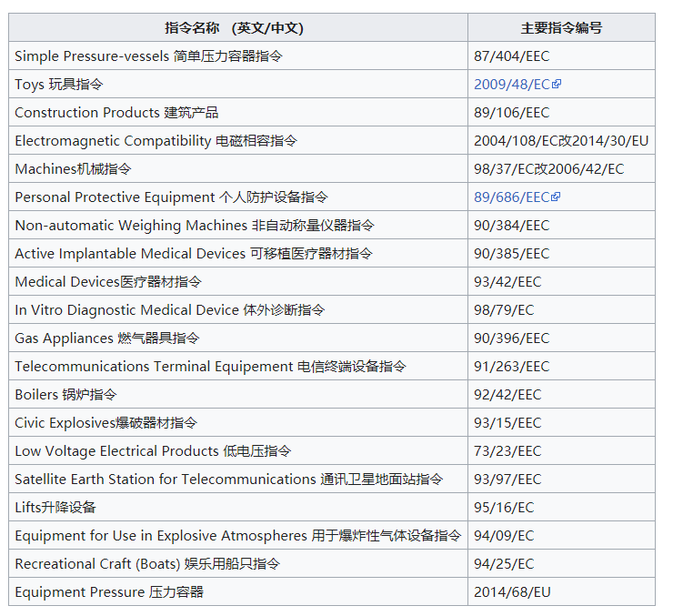Select Boilers 锅炉指令 cell
This screenshot has width=683, height=616.
click(x=238, y=394)
